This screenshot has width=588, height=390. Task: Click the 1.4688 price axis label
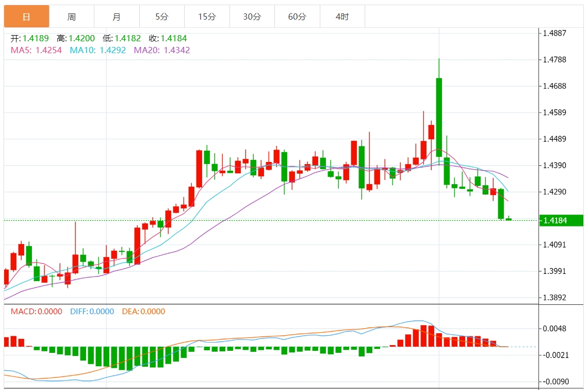coord(554,86)
